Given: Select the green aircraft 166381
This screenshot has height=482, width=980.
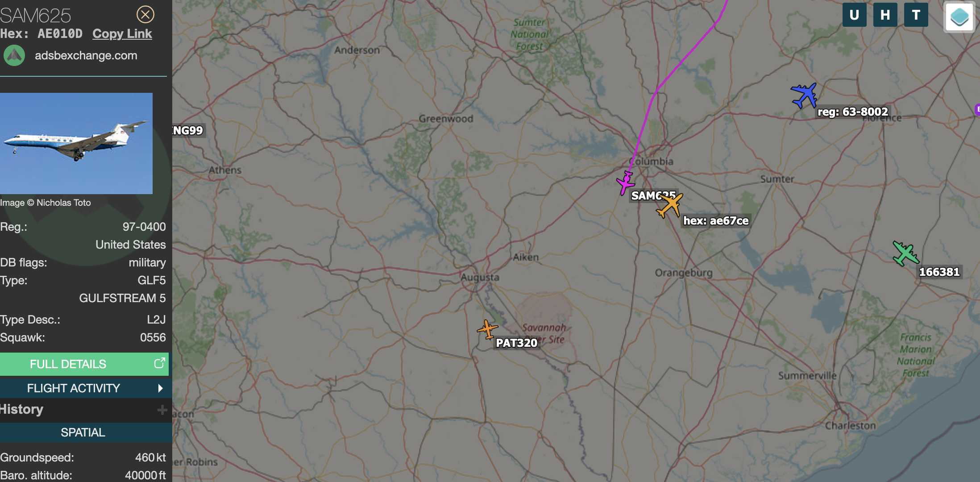Looking at the screenshot, I should point(905,253).
